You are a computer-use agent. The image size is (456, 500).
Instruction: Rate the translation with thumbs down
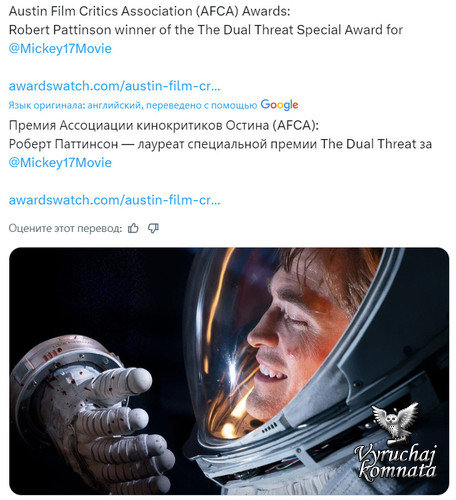pyautogui.click(x=153, y=228)
